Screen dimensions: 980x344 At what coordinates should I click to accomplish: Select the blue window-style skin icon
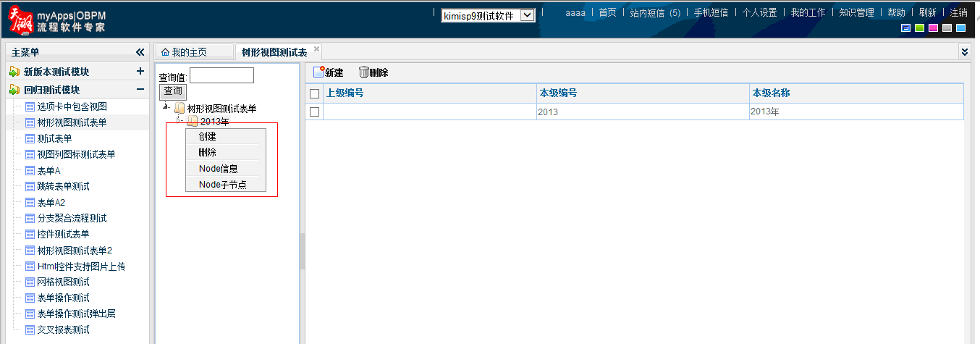905,28
